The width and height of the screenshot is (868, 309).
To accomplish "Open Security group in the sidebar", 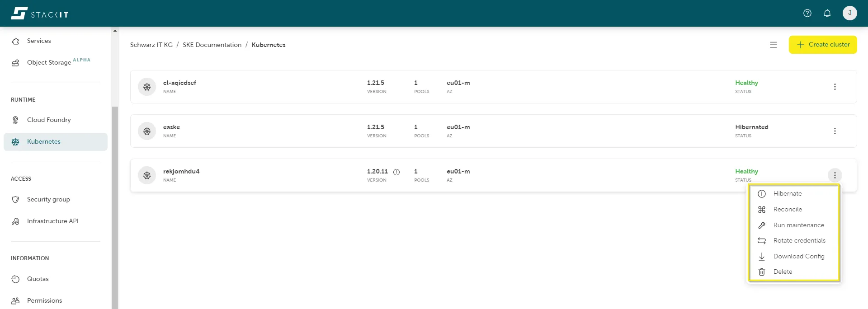I will [48, 199].
